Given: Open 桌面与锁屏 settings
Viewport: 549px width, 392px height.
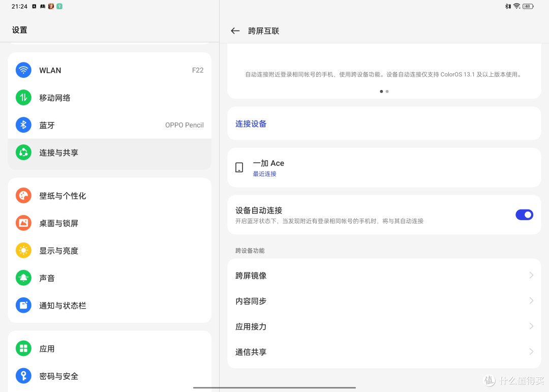Looking at the screenshot, I should 110,223.
